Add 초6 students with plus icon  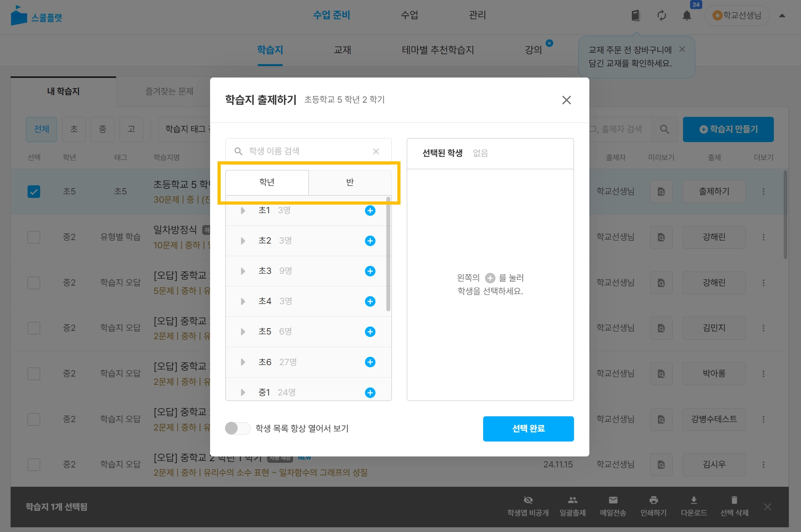pyautogui.click(x=370, y=362)
